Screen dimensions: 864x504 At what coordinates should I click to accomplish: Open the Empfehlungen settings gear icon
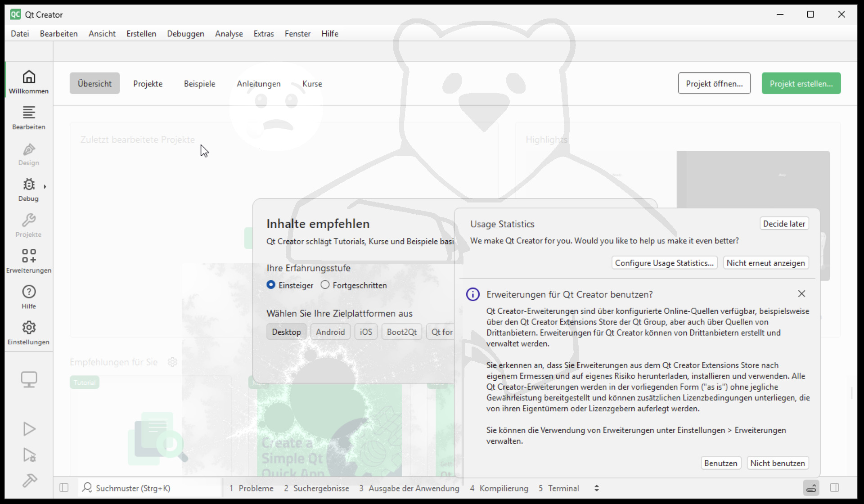172,362
